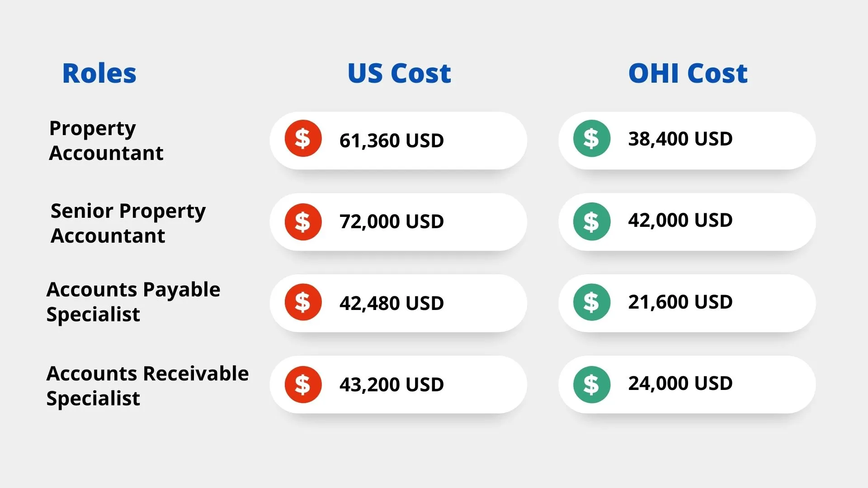Click the red dollar icon beside 61,360 USD
The height and width of the screenshot is (488, 868).
coord(303,138)
